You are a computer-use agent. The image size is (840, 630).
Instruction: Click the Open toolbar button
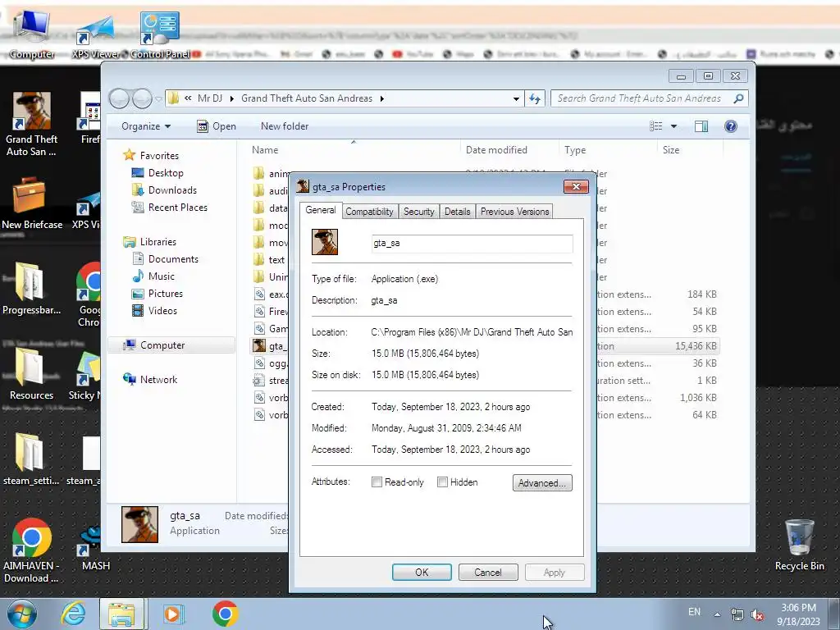point(217,126)
